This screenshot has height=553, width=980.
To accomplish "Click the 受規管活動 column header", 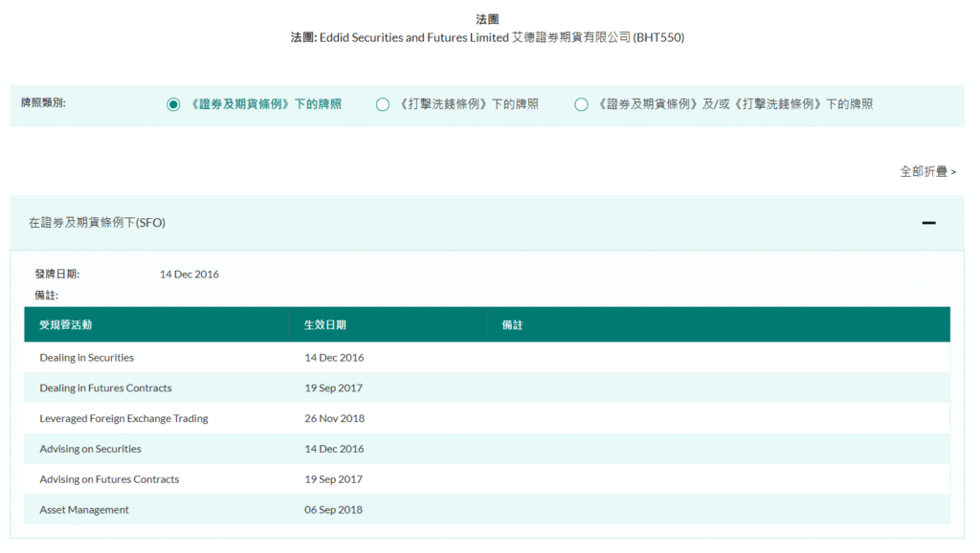I will point(66,325).
